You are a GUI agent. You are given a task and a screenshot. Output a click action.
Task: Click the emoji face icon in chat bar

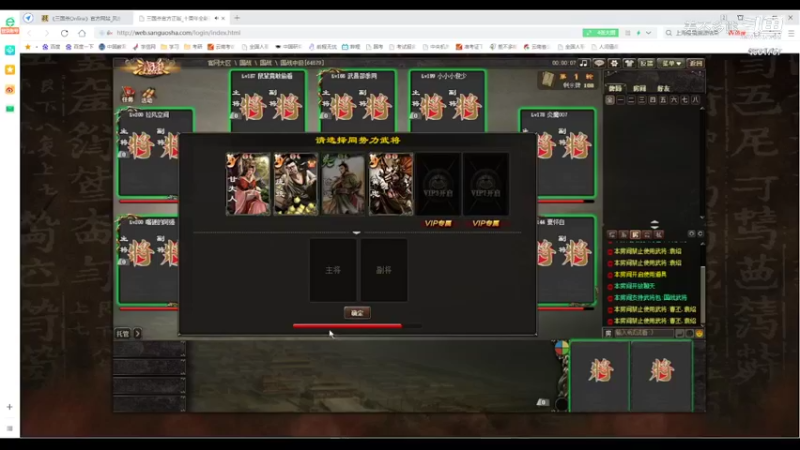699,333
